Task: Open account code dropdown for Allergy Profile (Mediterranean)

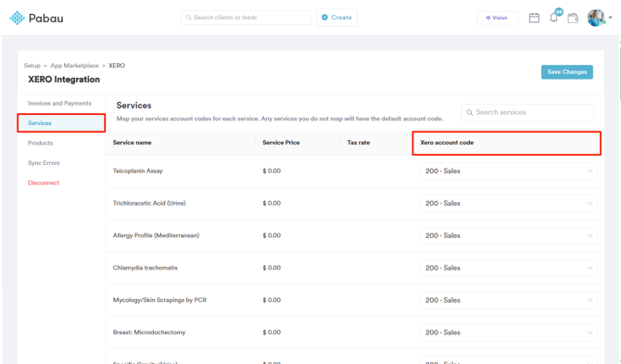Action: (x=509, y=236)
